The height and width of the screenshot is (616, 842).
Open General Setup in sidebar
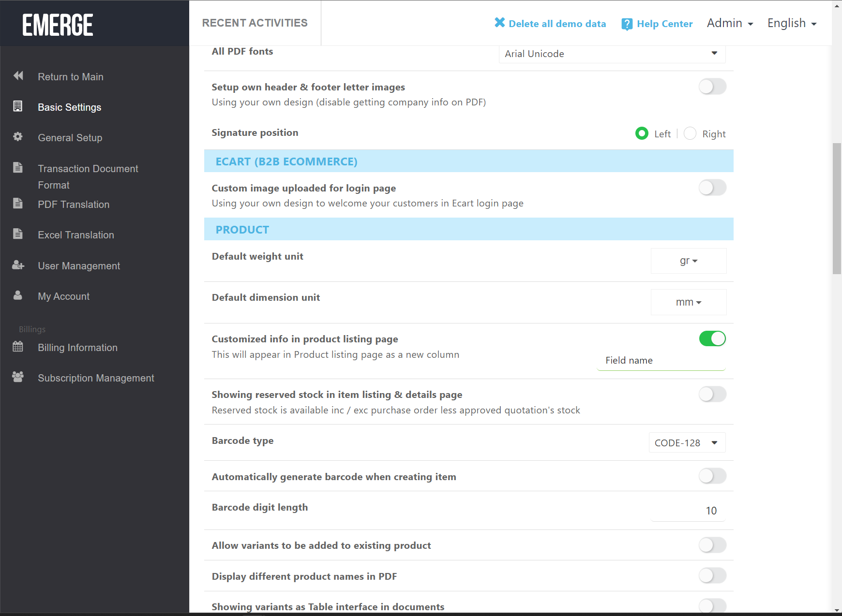pos(70,138)
